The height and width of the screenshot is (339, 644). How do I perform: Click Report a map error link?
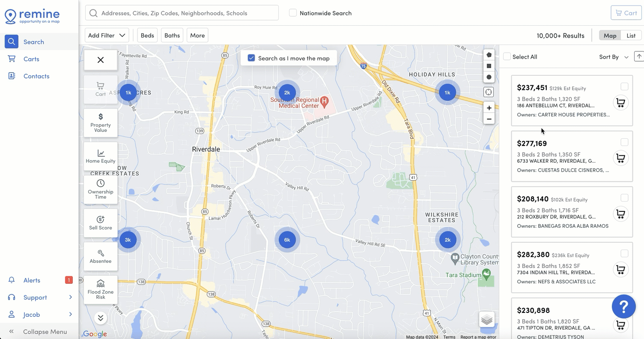pyautogui.click(x=478, y=337)
